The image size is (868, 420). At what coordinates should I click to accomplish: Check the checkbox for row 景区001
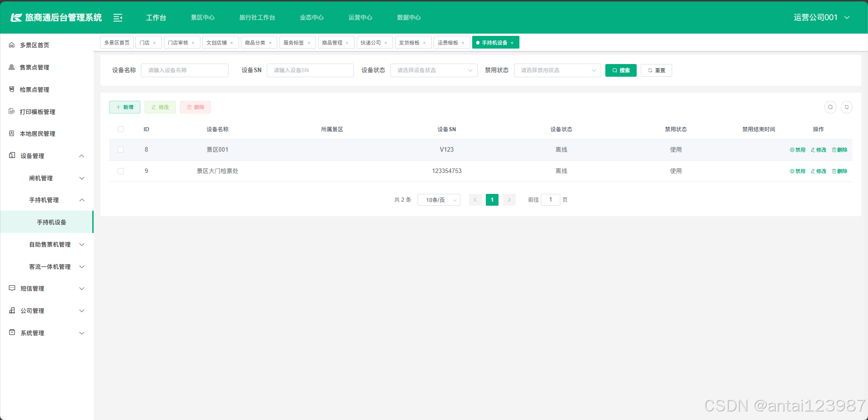[120, 150]
